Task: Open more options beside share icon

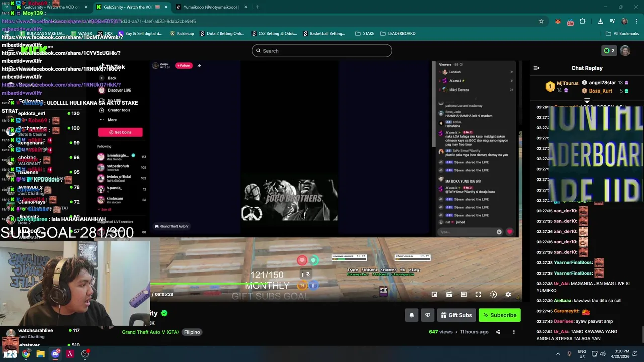Action: pos(514,332)
